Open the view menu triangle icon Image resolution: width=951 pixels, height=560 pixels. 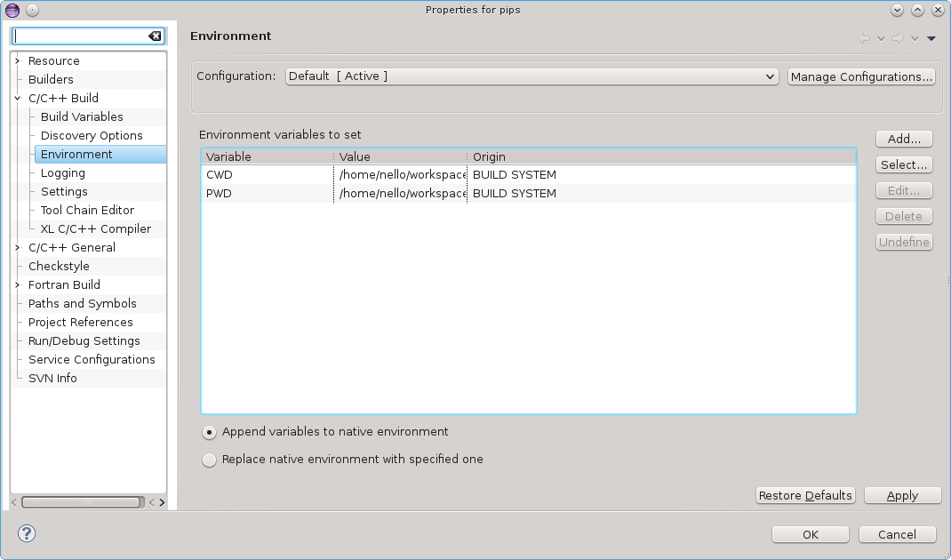coord(931,38)
